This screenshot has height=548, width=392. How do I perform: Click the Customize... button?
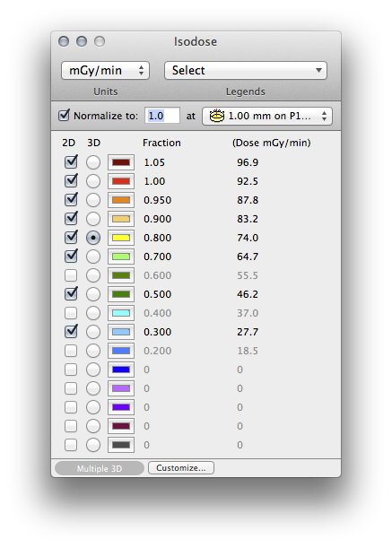[181, 468]
